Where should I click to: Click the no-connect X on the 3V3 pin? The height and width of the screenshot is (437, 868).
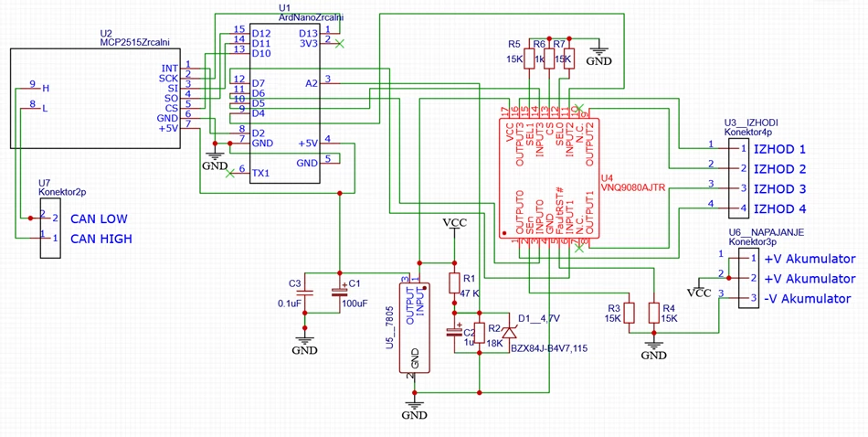(x=340, y=43)
